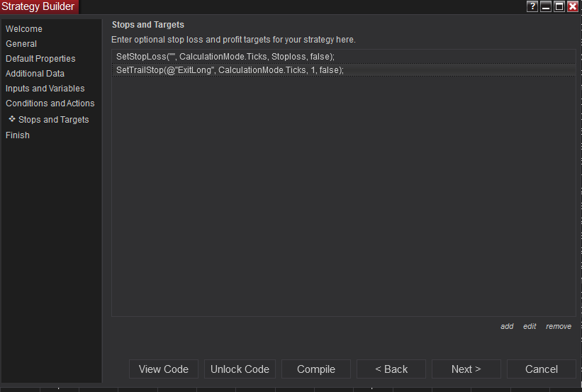582x392 pixels.
Task: Minimize the Strategy Builder window
Action: point(546,6)
